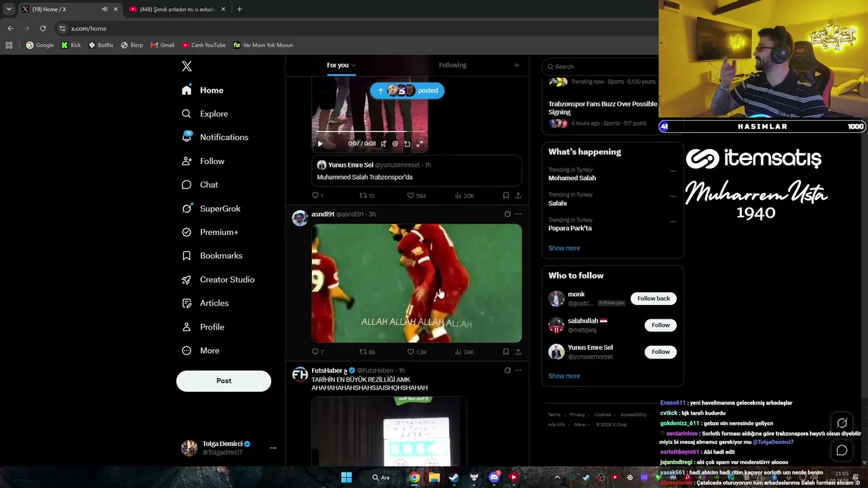Open asndl91's Salah video thumbnail
The image size is (868, 488).
point(416,283)
